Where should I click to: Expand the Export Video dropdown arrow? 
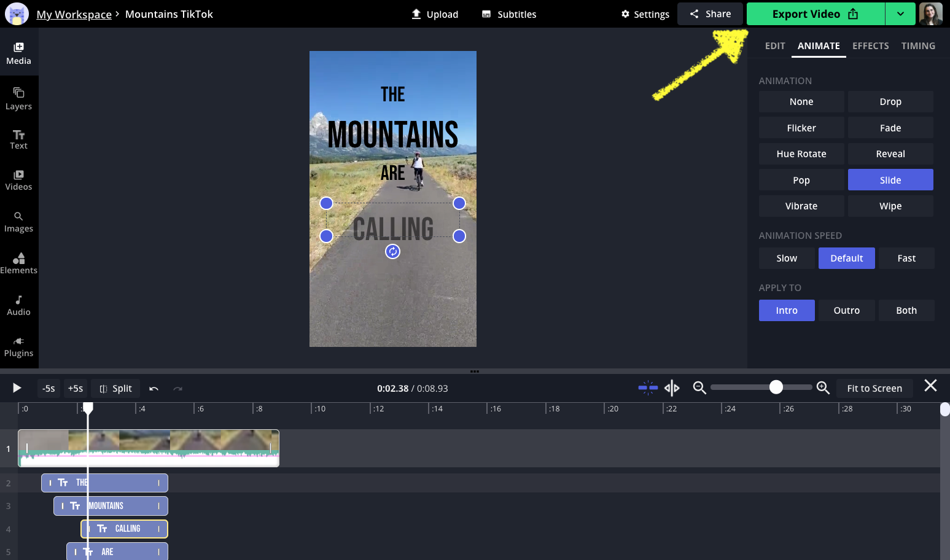(900, 14)
